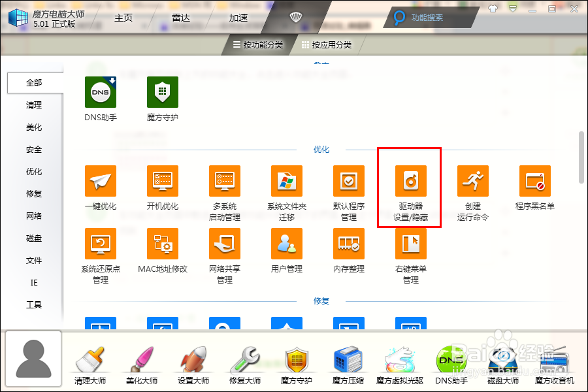
Task: Launch 清理大师 from bottom dock
Action: point(90,365)
